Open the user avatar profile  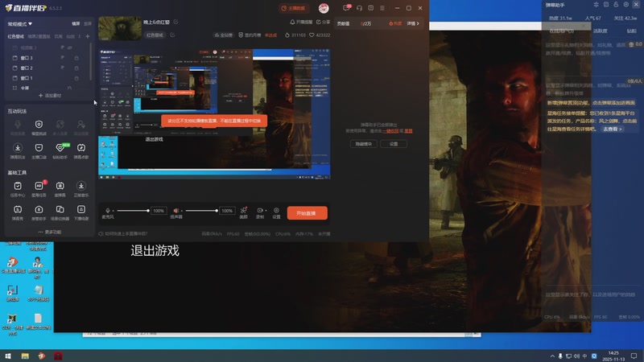click(x=324, y=8)
